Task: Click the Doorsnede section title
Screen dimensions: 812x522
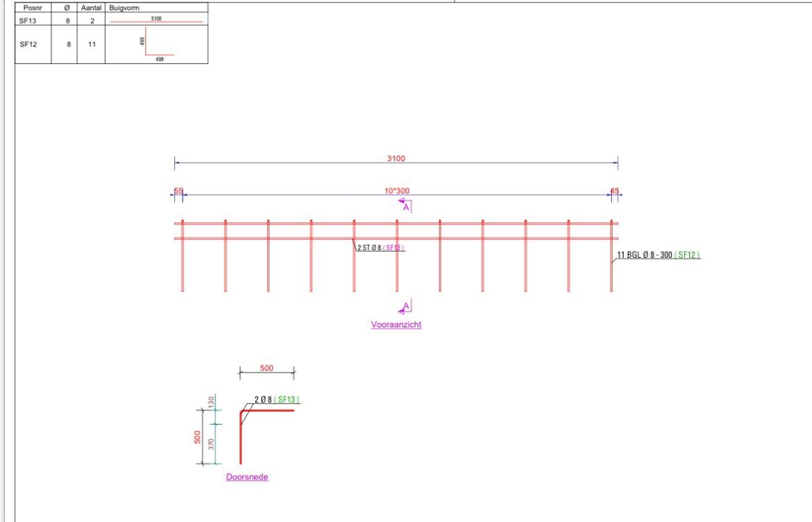Action: coord(247,477)
